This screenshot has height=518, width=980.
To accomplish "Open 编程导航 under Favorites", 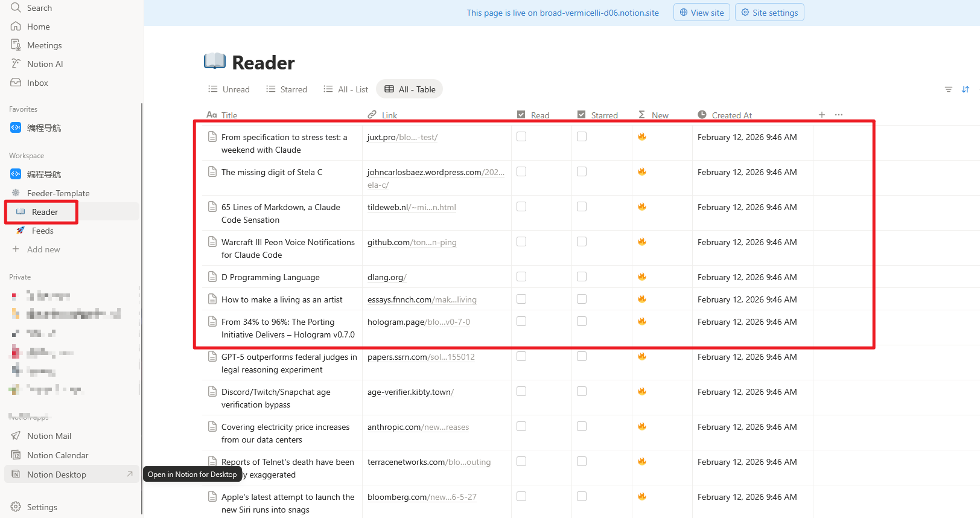I will 44,128.
